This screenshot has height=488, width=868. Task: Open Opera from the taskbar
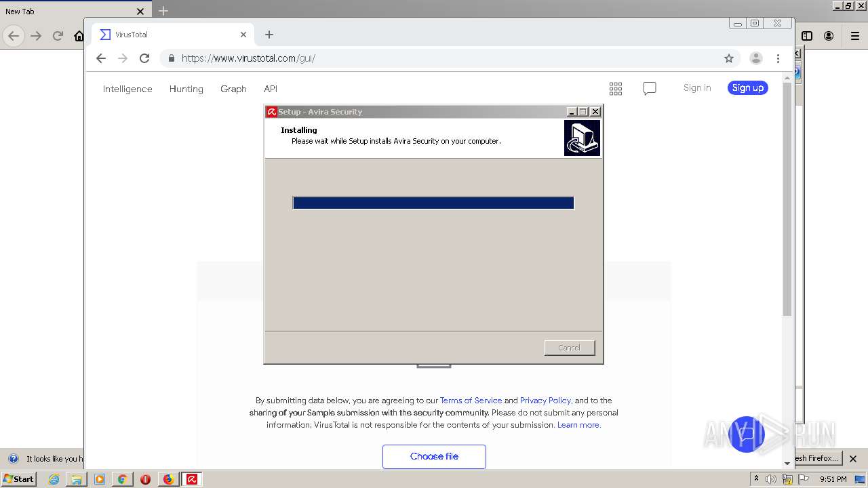(x=145, y=479)
